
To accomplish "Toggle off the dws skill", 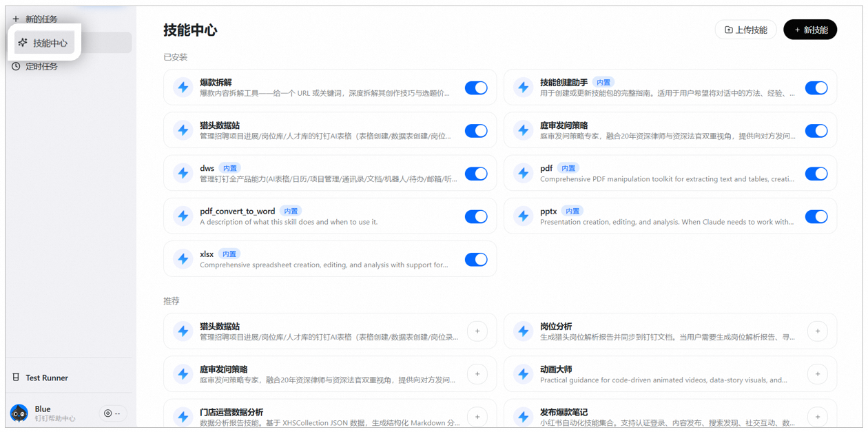I will pos(476,174).
